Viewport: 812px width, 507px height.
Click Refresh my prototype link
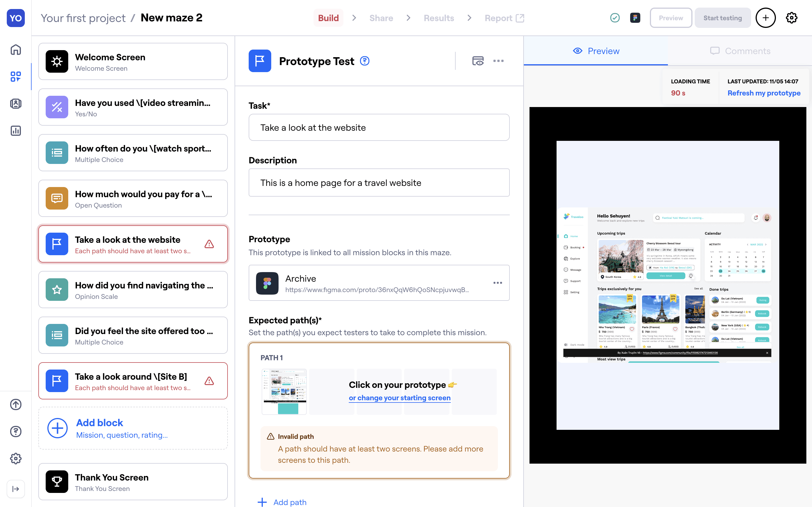pos(764,93)
